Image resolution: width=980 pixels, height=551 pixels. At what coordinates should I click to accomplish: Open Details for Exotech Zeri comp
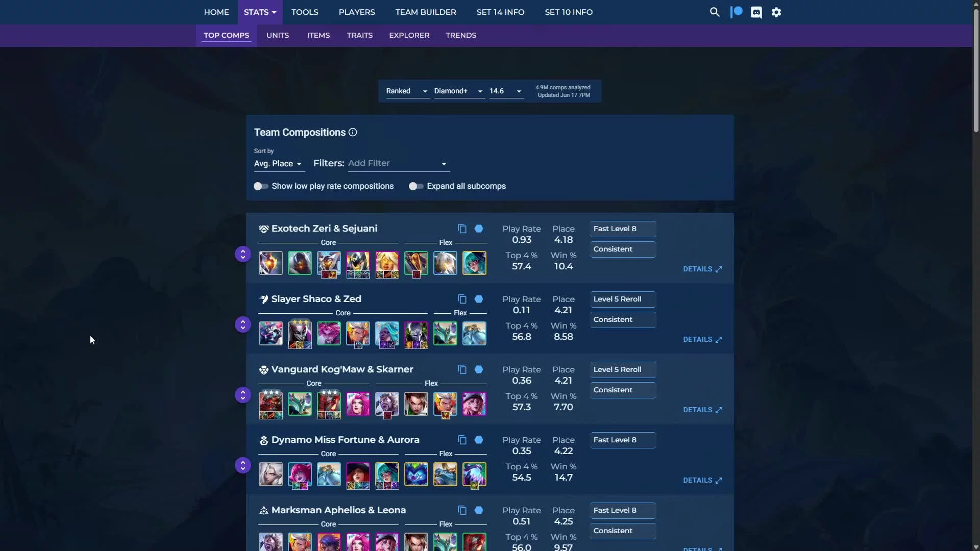coord(702,269)
